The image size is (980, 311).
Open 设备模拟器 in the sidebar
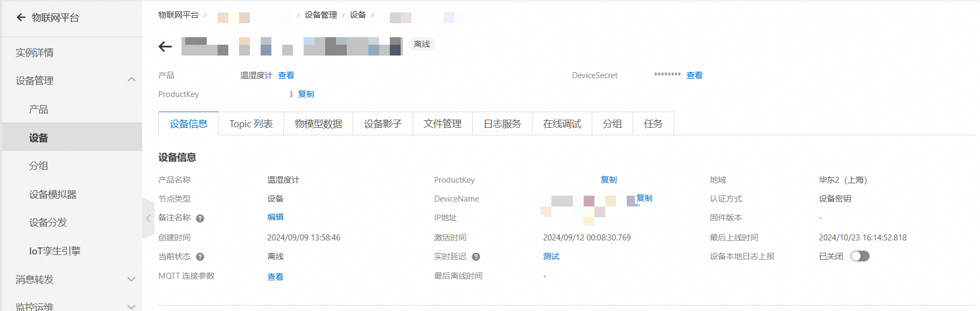click(x=53, y=195)
